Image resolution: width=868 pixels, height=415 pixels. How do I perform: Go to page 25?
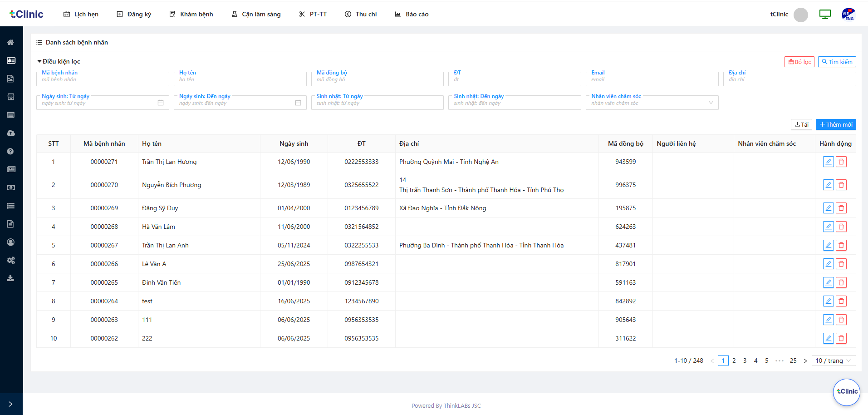[793, 361]
